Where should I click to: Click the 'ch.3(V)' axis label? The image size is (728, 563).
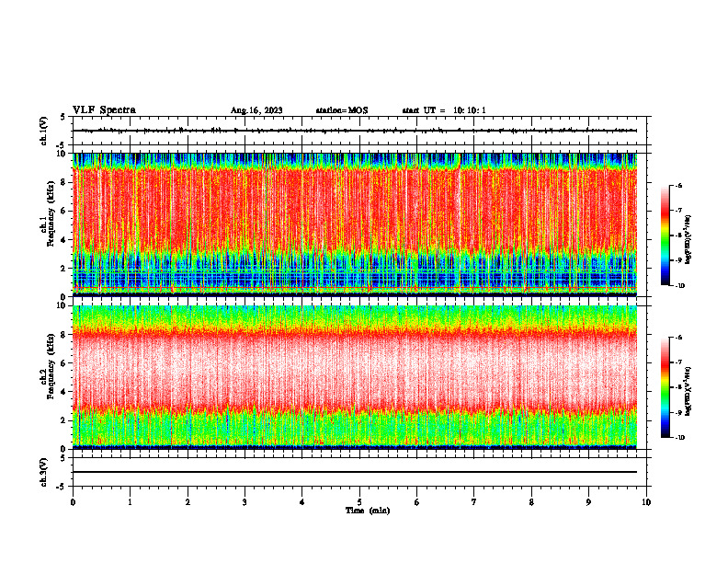pos(43,472)
